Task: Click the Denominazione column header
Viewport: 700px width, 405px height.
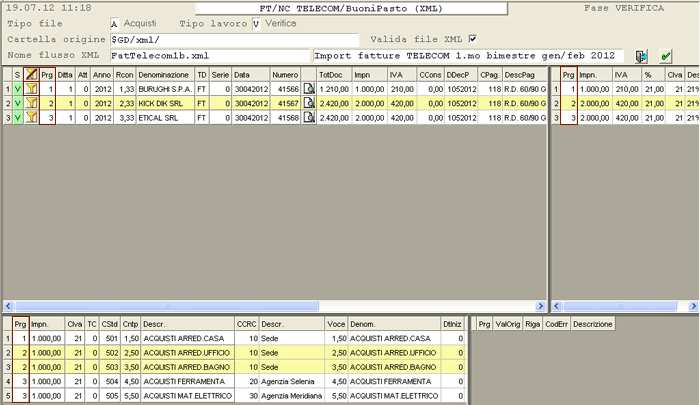Action: (165, 75)
